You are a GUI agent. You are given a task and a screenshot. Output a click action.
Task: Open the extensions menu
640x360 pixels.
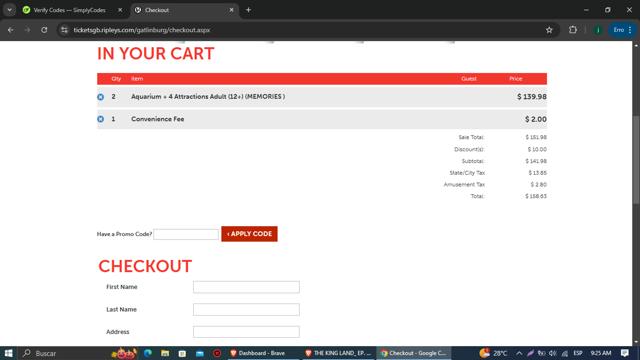coord(573,30)
